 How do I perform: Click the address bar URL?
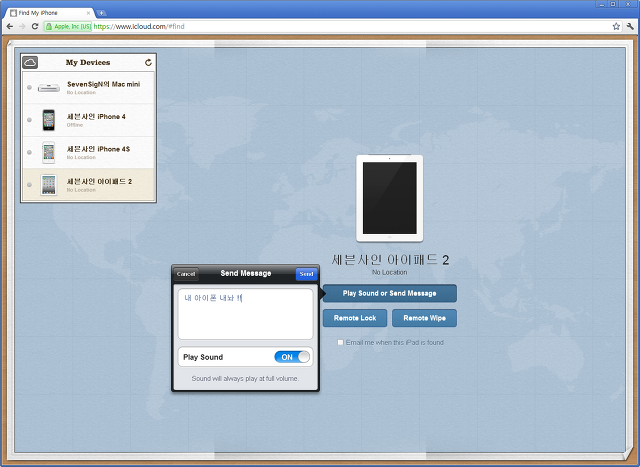[x=139, y=27]
